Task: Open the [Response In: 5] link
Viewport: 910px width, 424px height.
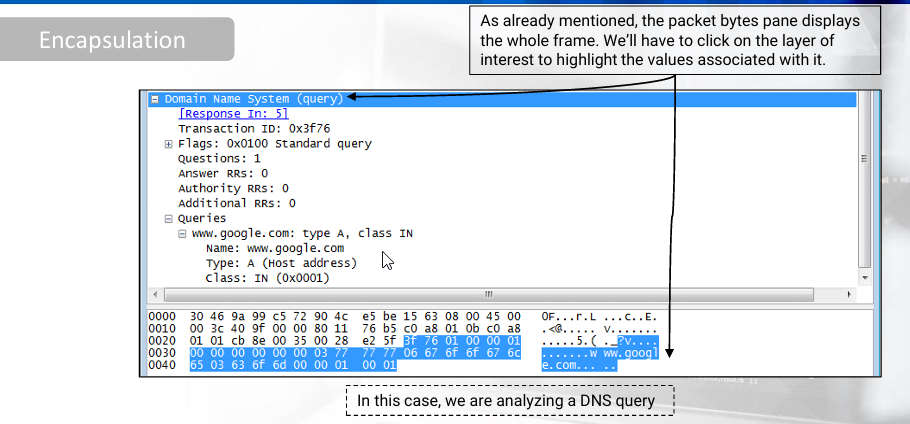Action: 233,114
